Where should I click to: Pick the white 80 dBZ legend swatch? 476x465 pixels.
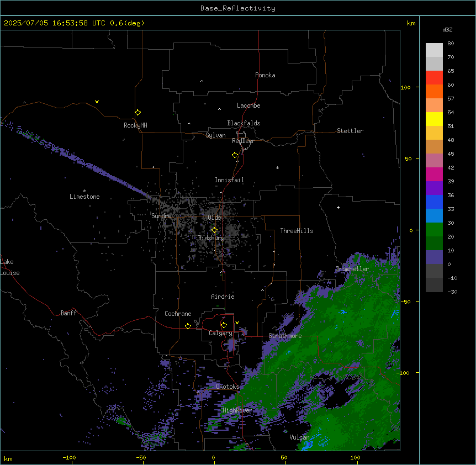[434, 50]
